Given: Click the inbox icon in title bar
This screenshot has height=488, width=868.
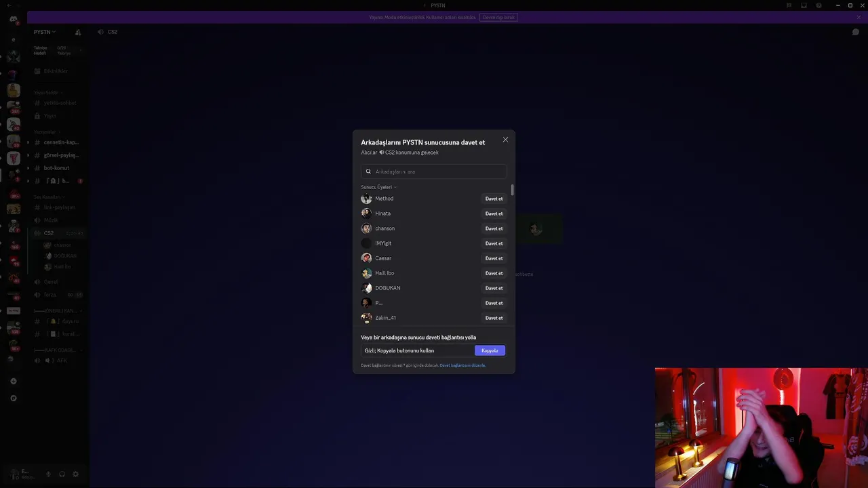Looking at the screenshot, I should pos(804,5).
